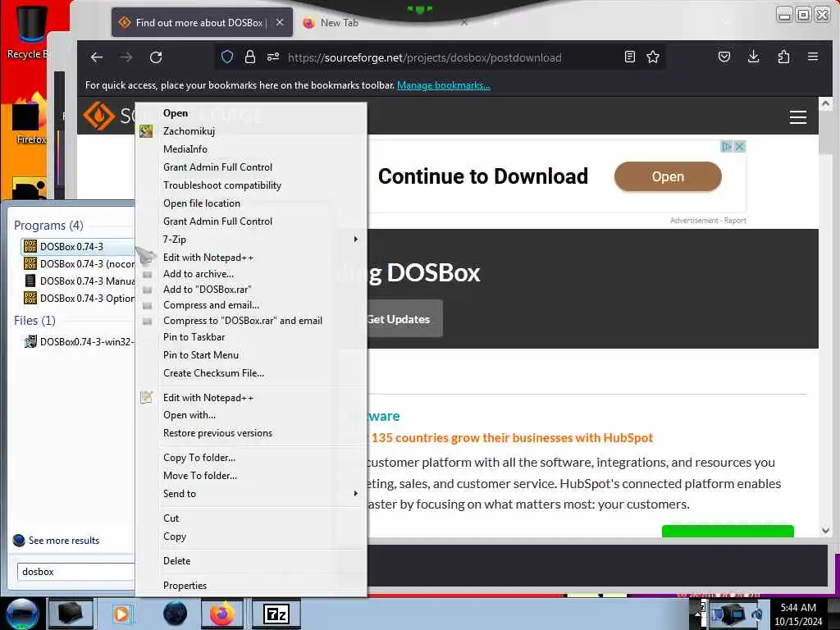Select Open in context menu
The image size is (840, 630).
[x=176, y=113]
